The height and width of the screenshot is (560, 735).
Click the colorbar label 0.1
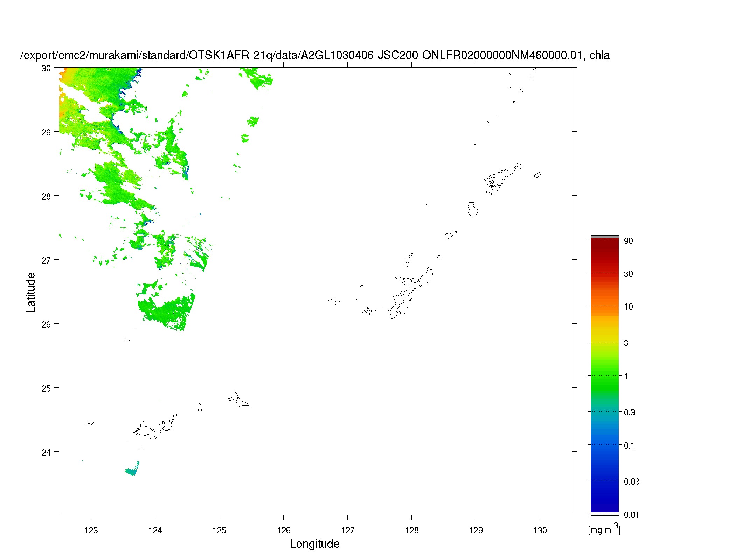[630, 446]
